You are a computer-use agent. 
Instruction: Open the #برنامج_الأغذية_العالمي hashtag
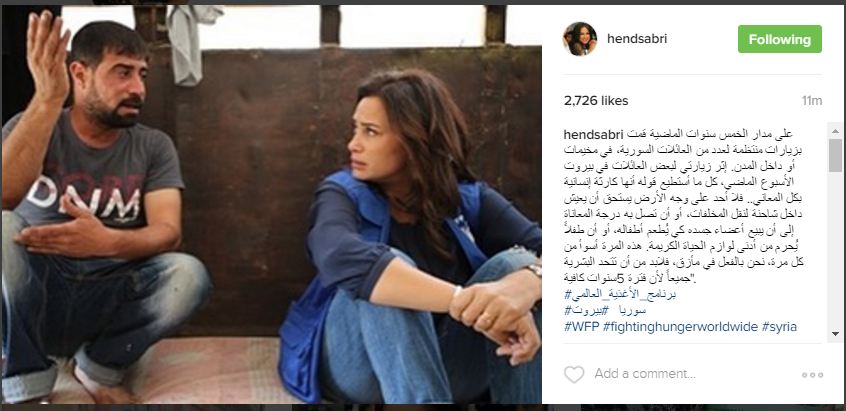620,294
